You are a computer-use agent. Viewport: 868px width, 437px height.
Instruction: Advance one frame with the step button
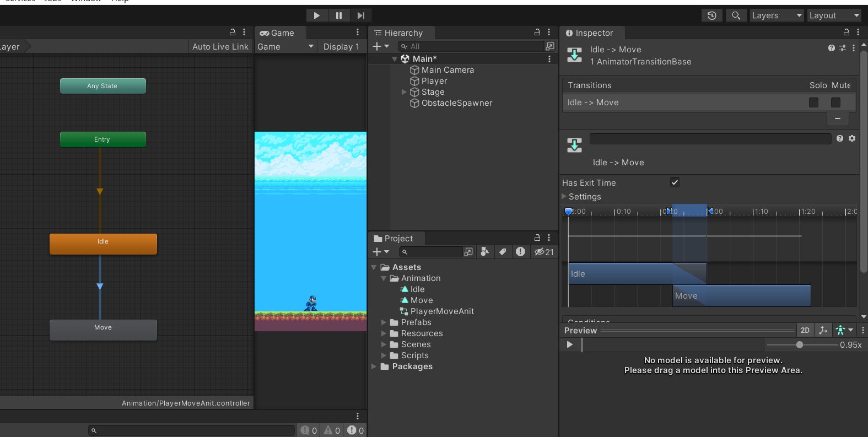pyautogui.click(x=360, y=15)
